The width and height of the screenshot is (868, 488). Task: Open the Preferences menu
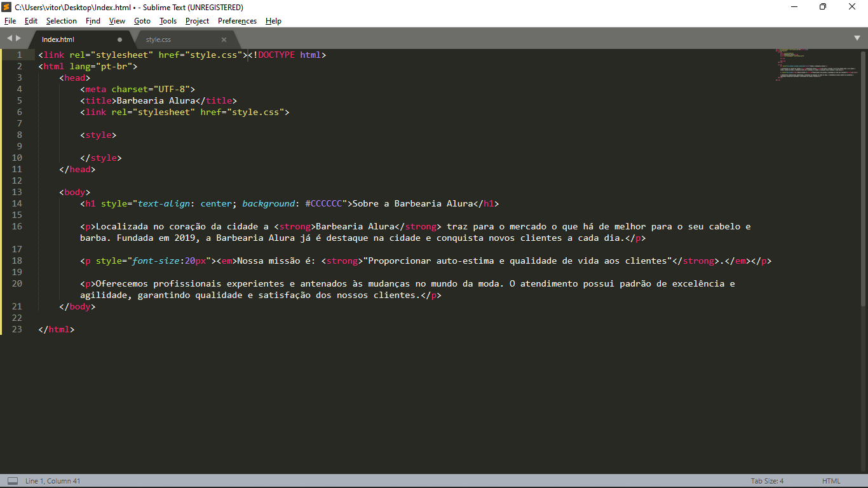[237, 21]
